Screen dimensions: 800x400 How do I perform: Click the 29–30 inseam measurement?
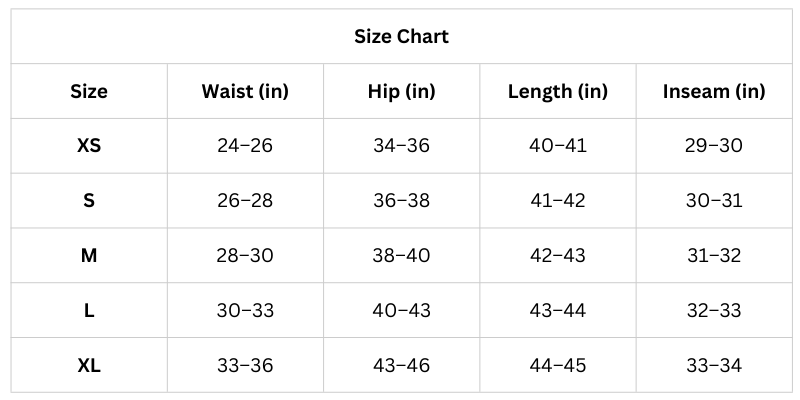pos(714,146)
